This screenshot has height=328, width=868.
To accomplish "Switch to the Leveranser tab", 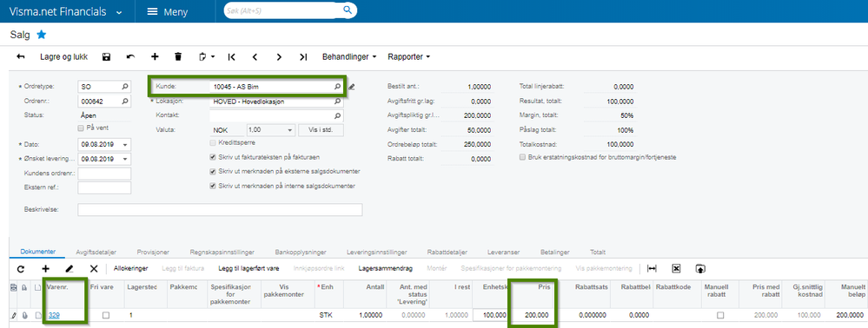I will click(503, 253).
